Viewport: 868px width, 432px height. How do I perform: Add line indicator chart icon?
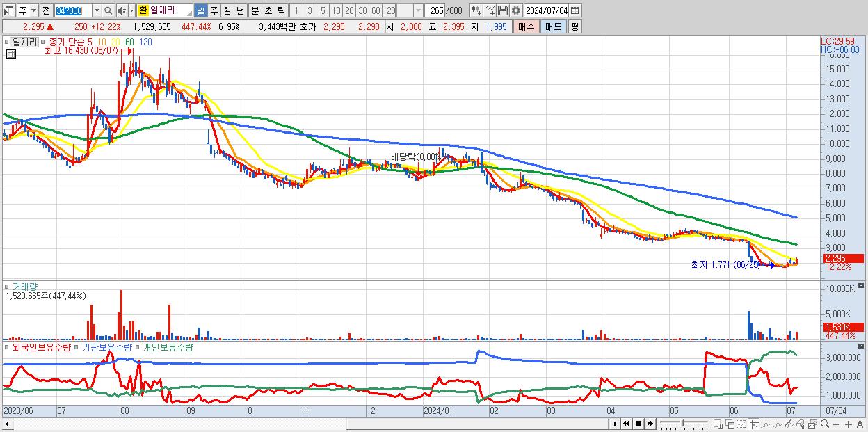(x=490, y=10)
